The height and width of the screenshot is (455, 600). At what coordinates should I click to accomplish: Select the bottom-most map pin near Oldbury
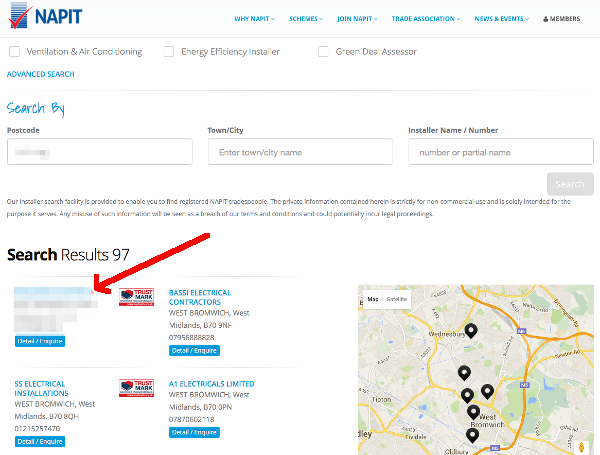click(x=472, y=435)
